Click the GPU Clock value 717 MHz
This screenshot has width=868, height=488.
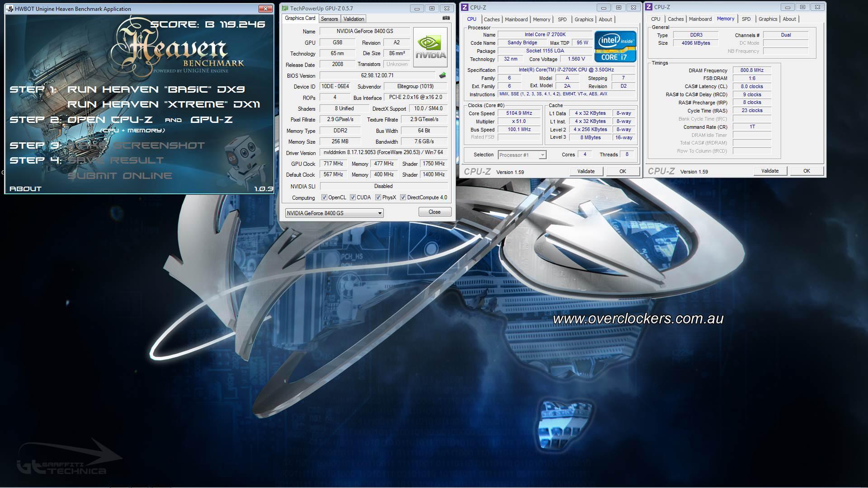tap(333, 164)
